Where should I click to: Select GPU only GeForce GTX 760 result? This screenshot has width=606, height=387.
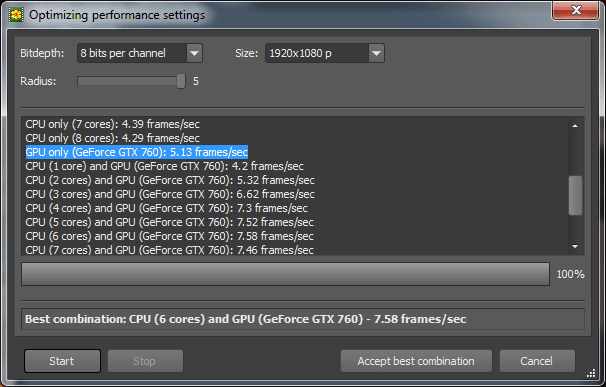137,152
